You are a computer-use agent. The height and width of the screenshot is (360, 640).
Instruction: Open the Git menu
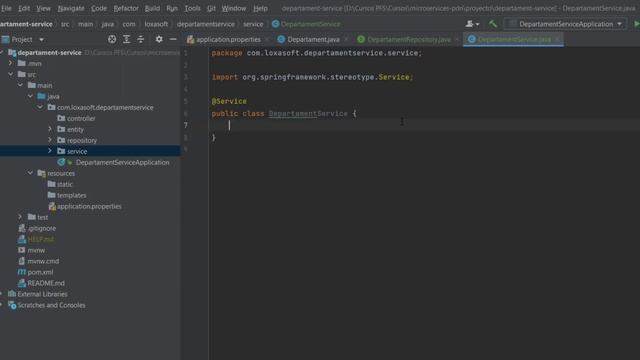[x=211, y=8]
